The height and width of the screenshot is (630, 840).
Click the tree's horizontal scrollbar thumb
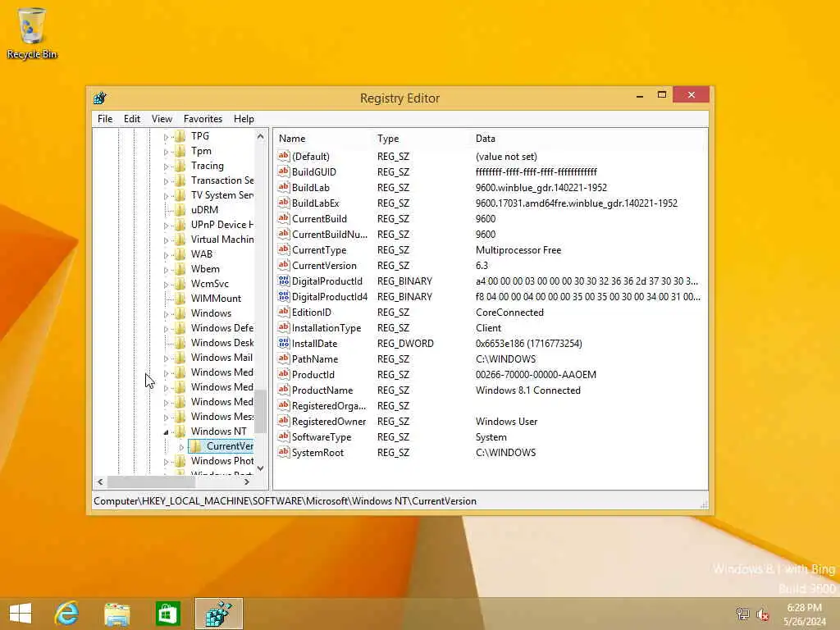tap(152, 482)
